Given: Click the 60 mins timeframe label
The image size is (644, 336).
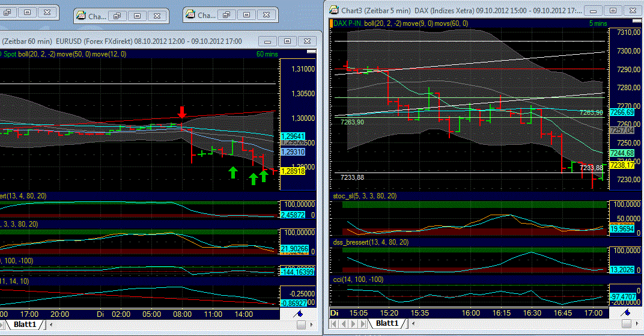Looking at the screenshot, I should [x=267, y=54].
